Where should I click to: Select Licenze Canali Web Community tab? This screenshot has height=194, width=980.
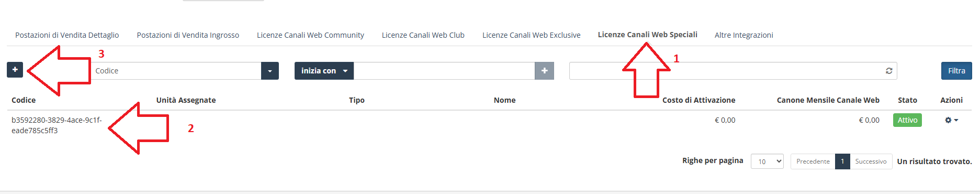tap(310, 35)
